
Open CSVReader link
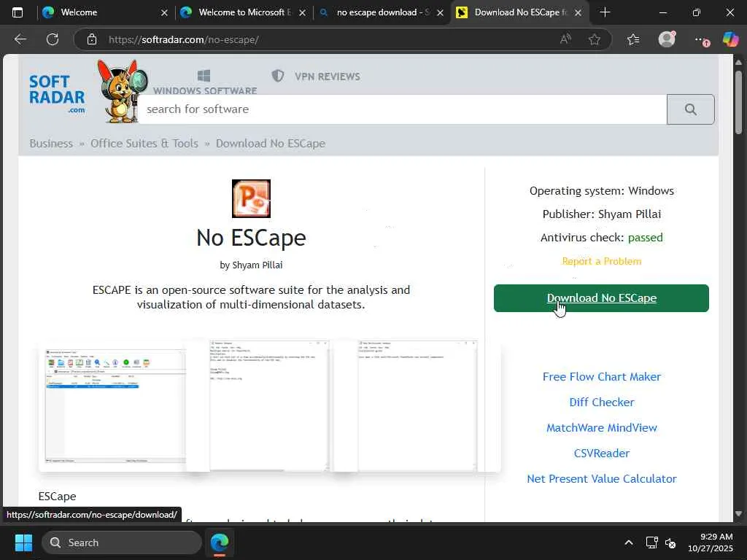[601, 453]
